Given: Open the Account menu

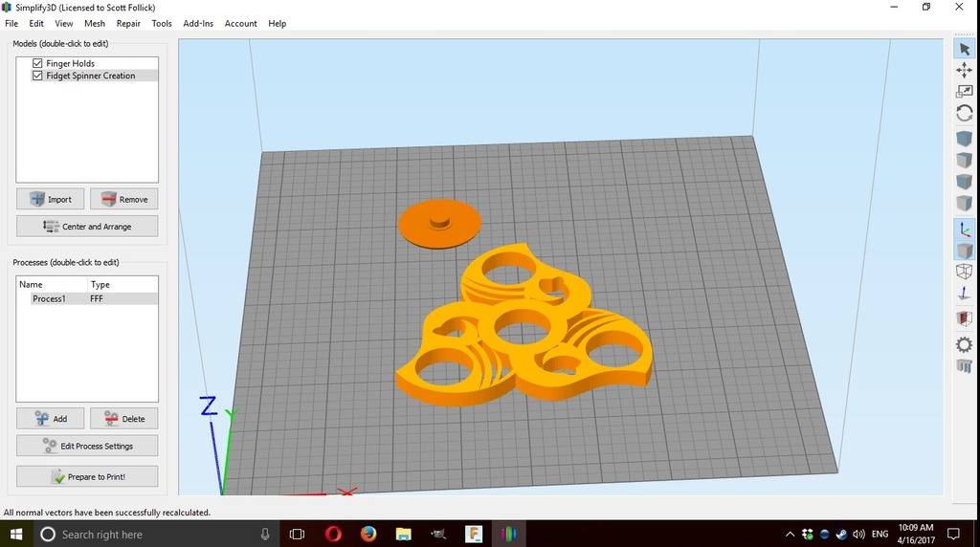Looking at the screenshot, I should (240, 23).
